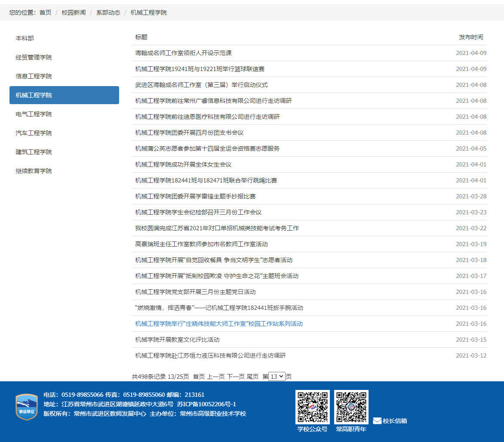Select 本科部 in the left sidebar
Viewport: 504px width, 442px height.
25,38
